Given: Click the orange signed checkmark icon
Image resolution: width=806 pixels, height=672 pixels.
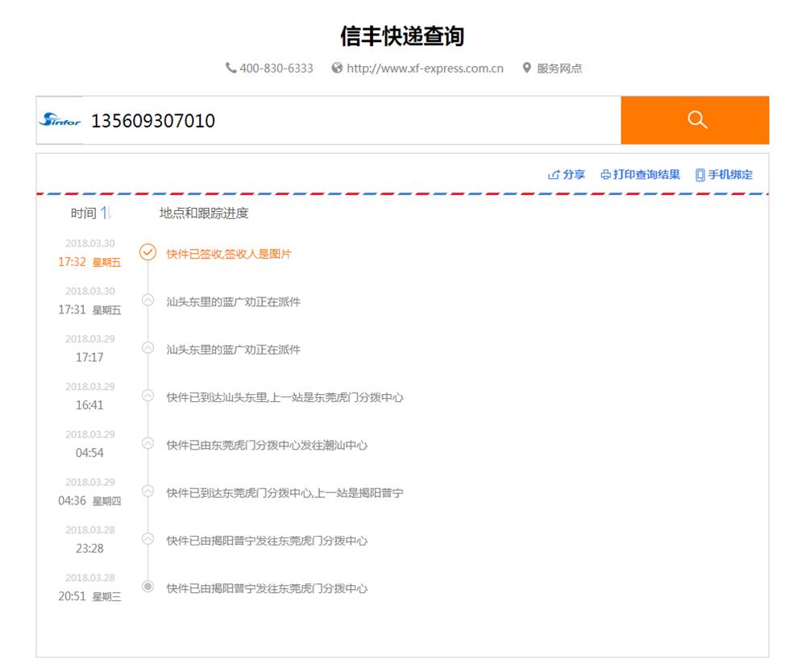Looking at the screenshot, I should (x=148, y=252).
